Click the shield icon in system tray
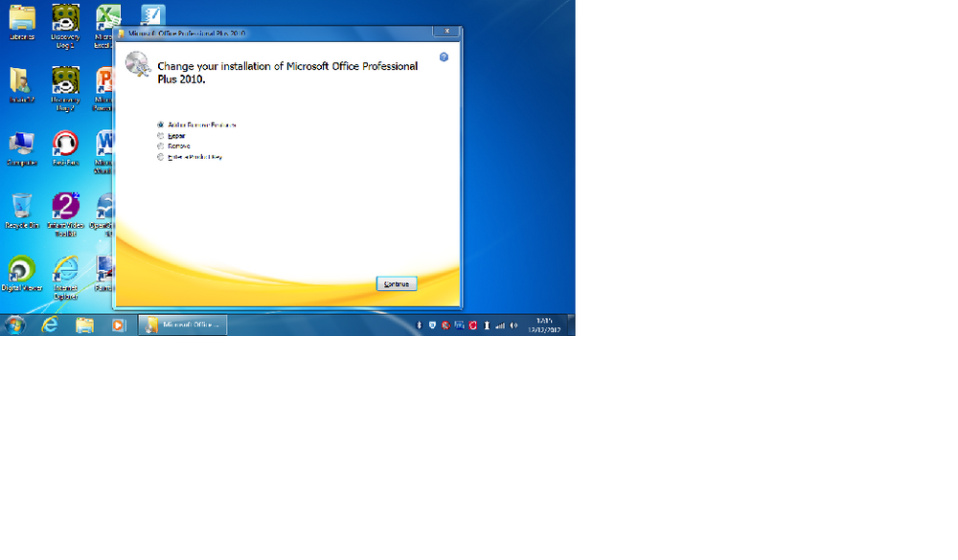The height and width of the screenshot is (560, 958). (432, 325)
